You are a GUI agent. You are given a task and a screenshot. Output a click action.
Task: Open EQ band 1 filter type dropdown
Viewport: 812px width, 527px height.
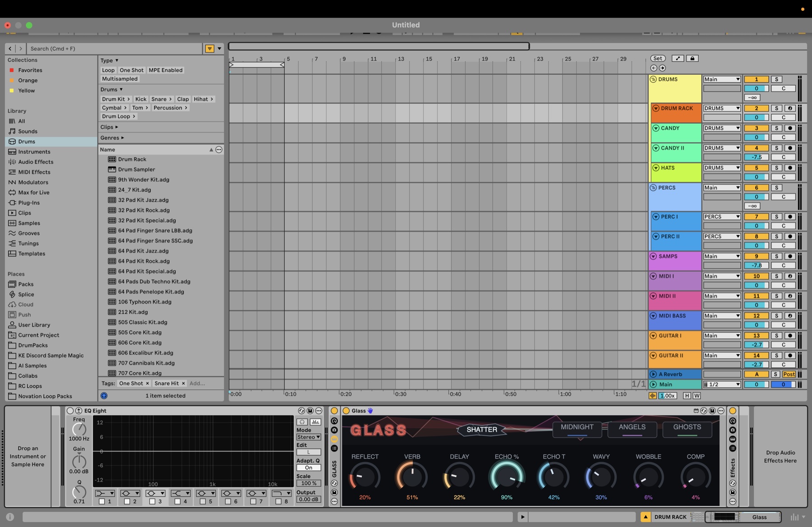pos(105,493)
